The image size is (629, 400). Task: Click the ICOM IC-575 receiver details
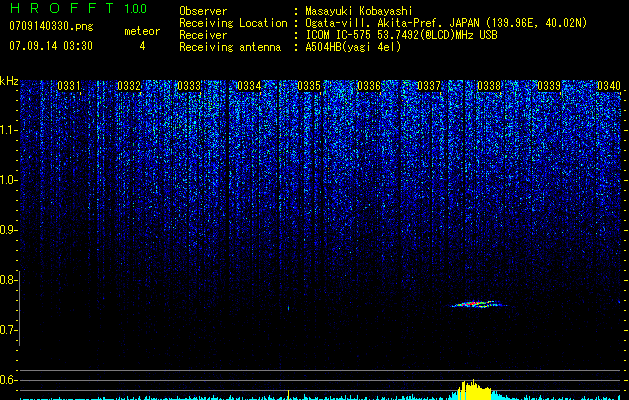click(x=401, y=35)
